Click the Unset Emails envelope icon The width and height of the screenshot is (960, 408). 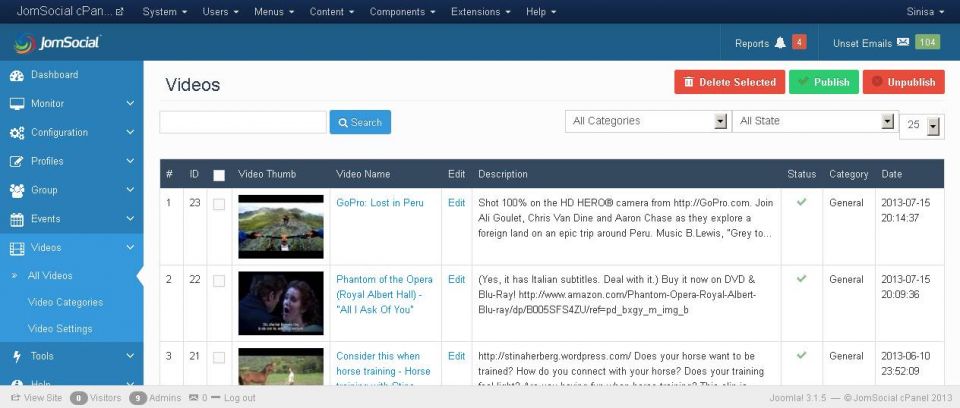click(x=903, y=42)
